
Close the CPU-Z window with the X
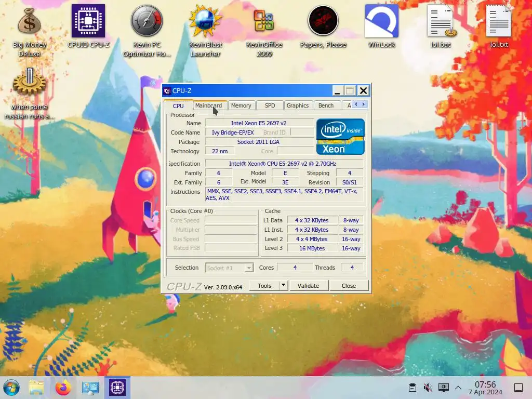[x=363, y=91]
